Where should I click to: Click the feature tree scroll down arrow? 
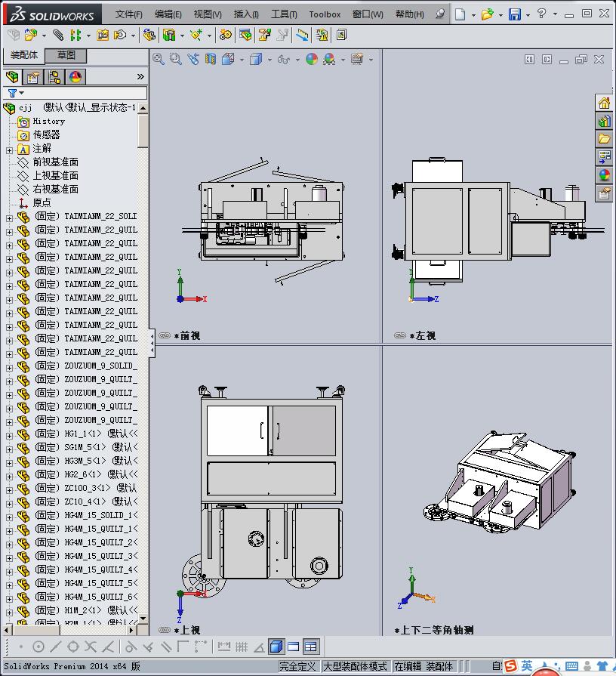[x=143, y=619]
